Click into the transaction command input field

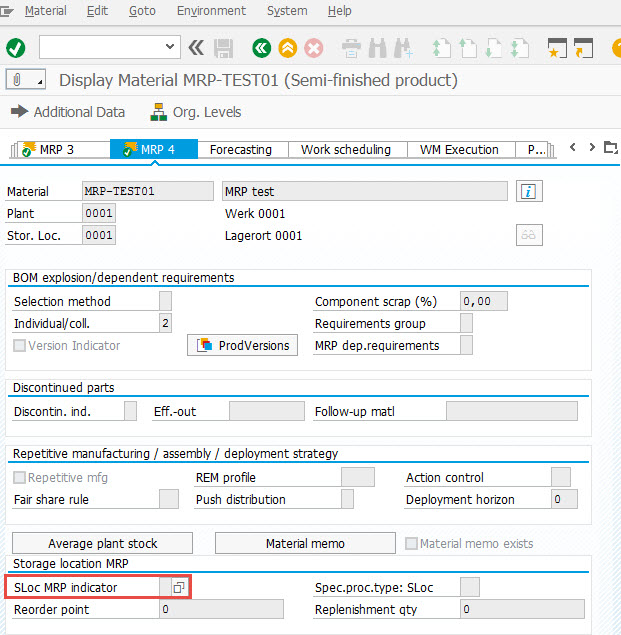point(101,47)
